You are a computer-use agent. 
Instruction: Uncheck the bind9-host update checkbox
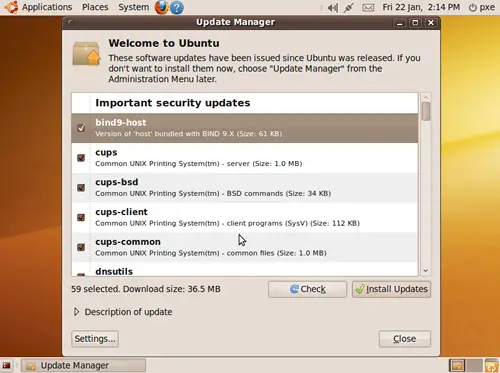pyautogui.click(x=81, y=128)
